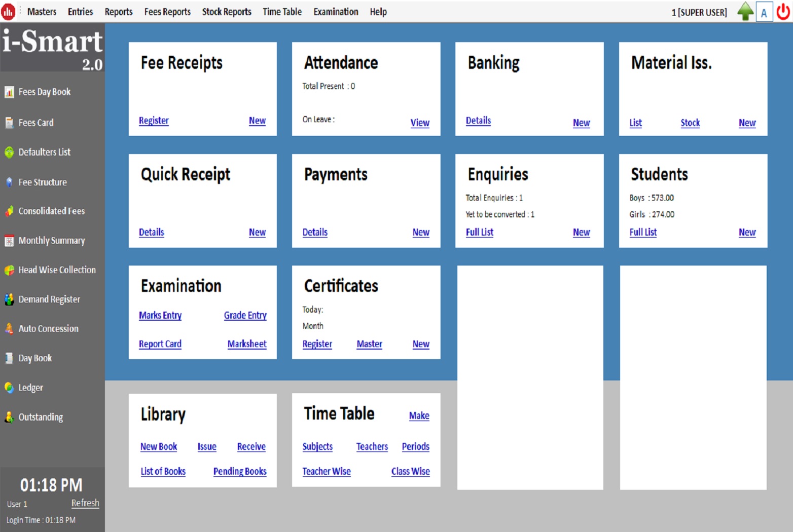Click Issue in Library card
Viewport: 793px width, 532px height.
[207, 446]
